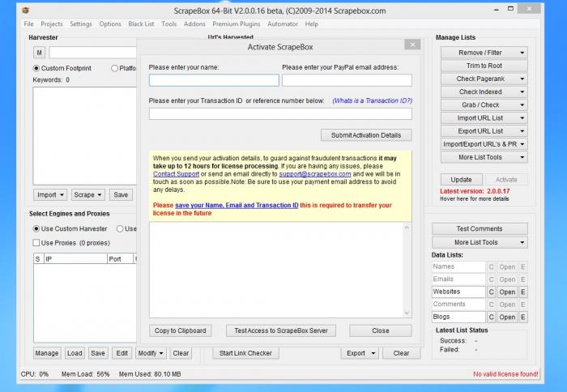Clear the Blogs data list with C button
The height and width of the screenshot is (392, 567).
(x=491, y=317)
